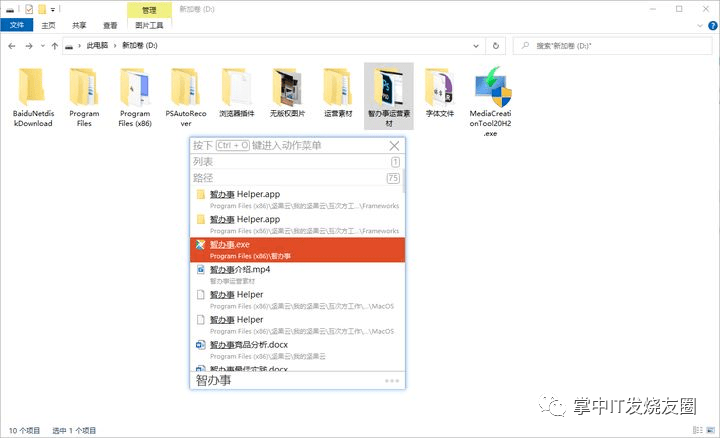
Task: Open the 文件 menu tab
Action: tap(17, 25)
